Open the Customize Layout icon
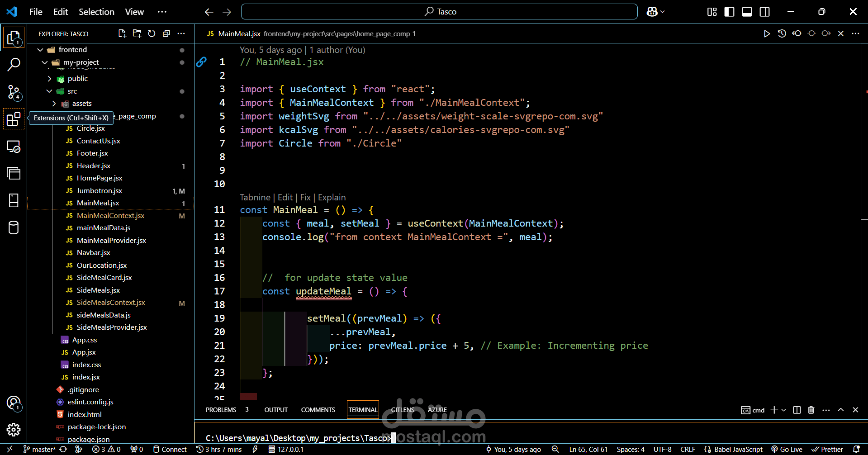The height and width of the screenshot is (455, 868). pyautogui.click(x=712, y=12)
